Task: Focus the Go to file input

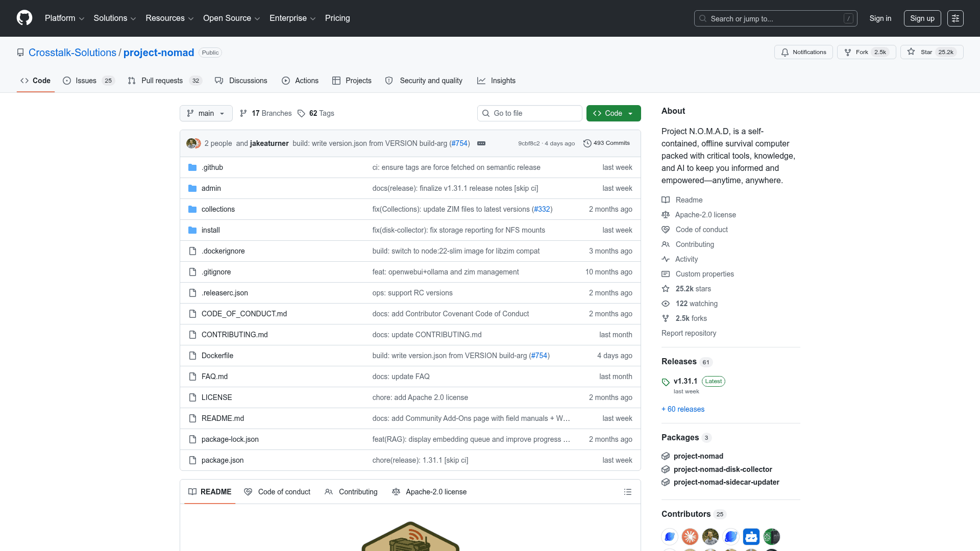Action: (x=529, y=113)
